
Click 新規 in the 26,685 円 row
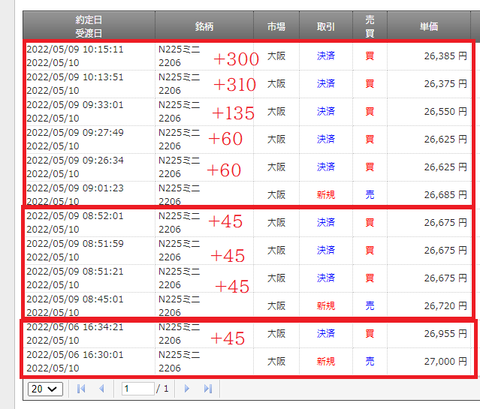click(x=326, y=195)
